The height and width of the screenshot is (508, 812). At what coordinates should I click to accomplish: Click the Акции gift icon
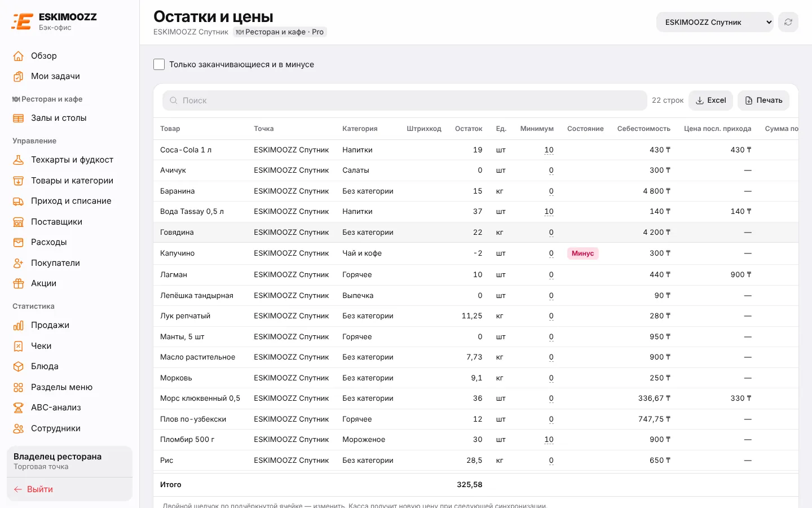pyautogui.click(x=19, y=283)
